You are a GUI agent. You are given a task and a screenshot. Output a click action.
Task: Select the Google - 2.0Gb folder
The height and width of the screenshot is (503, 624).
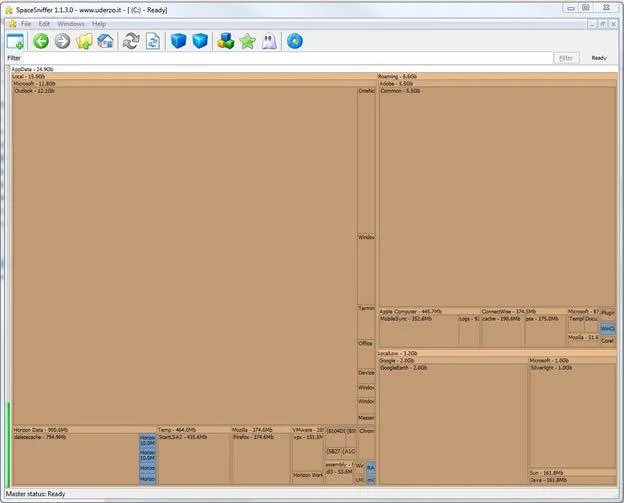tap(453, 361)
